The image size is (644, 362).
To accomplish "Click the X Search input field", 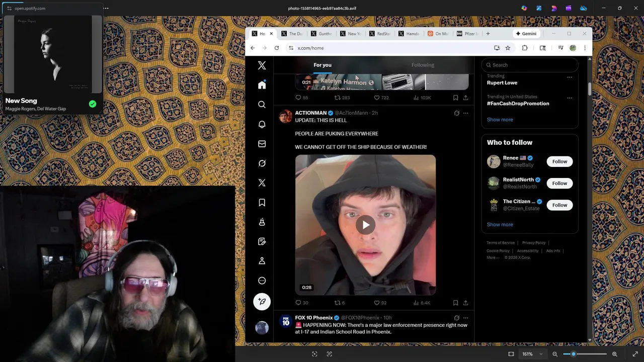I will 530,65.
